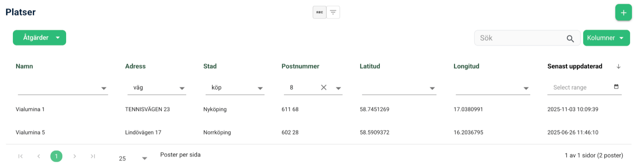Image resolution: width=644 pixels, height=167 pixels.
Task: Go to the previous page chevron
Action: click(x=39, y=156)
